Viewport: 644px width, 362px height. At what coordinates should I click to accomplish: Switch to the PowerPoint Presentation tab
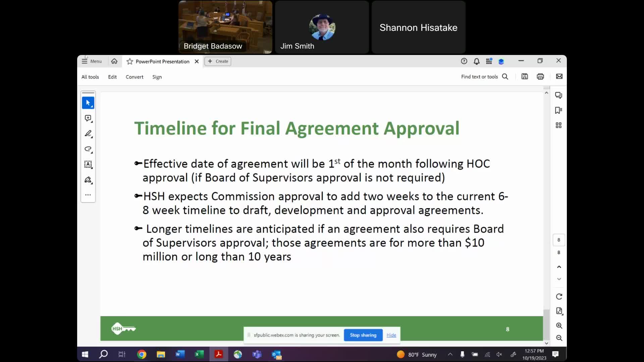click(x=162, y=62)
